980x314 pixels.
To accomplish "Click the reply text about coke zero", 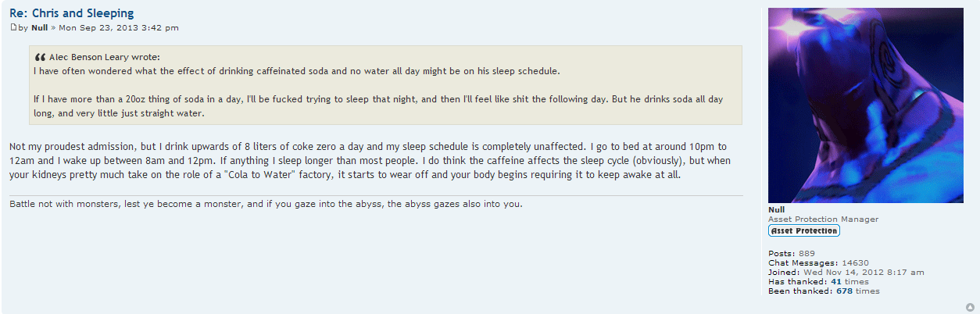I will click(x=367, y=160).
